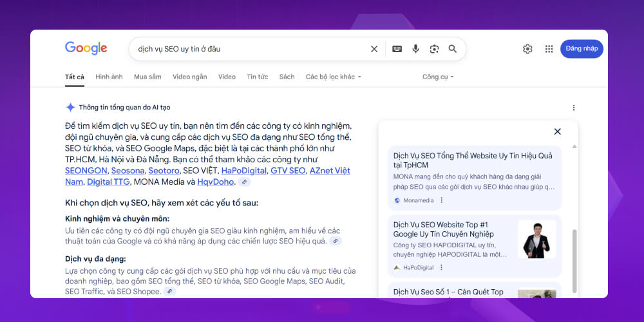Open three-dot menu for Monamedia source
The width and height of the screenshot is (644, 322).
point(442,200)
